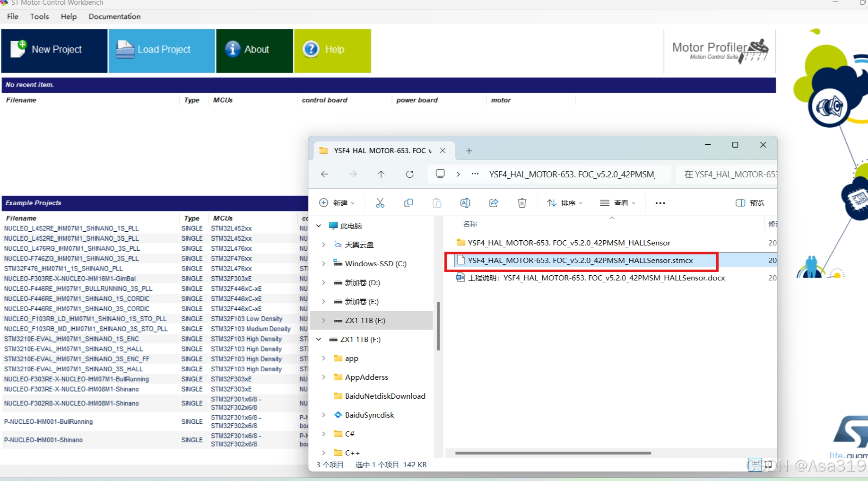Expand the address bar chevron after the monitor icon
The height and width of the screenshot is (481, 868).
pyautogui.click(x=458, y=174)
